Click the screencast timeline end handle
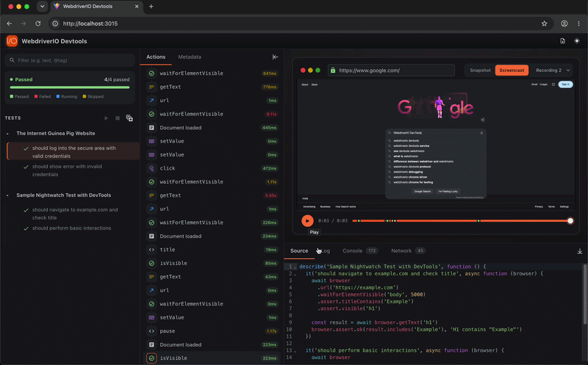The height and width of the screenshot is (365, 588). 570,221
